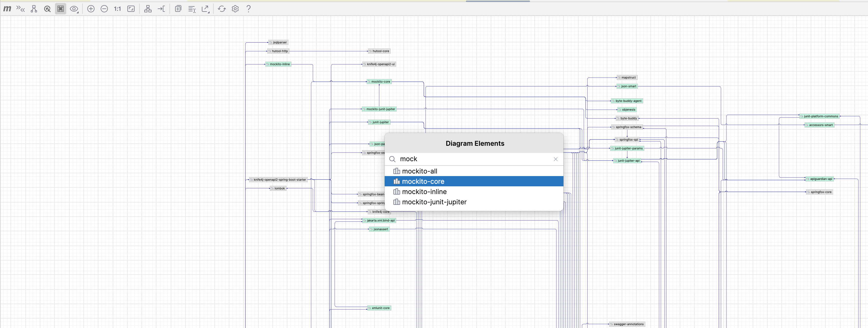The width and height of the screenshot is (868, 328).
Task: Click the search field containing 'mock'
Action: pyautogui.click(x=474, y=159)
